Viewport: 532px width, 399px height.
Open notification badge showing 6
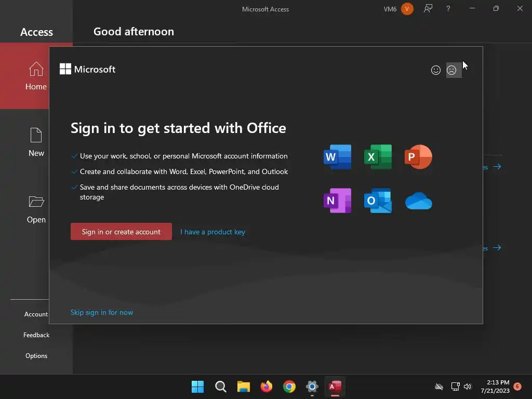[x=517, y=387]
